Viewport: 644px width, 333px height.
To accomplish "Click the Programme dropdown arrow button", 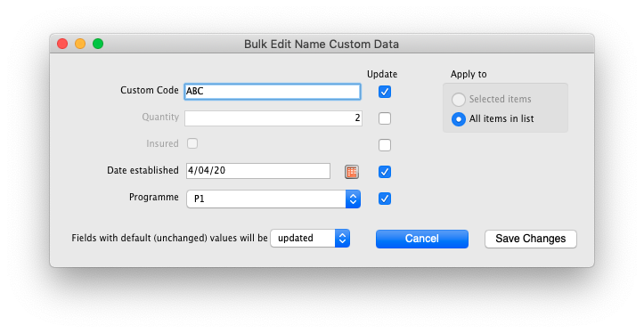I will pyautogui.click(x=354, y=199).
